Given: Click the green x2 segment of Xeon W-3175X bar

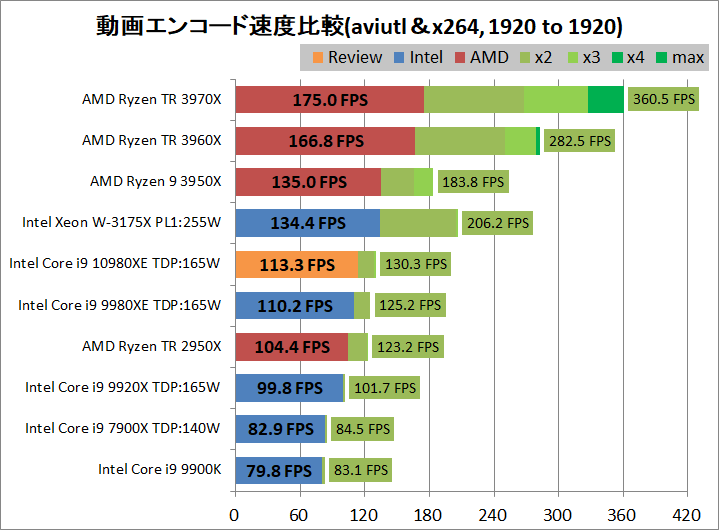Looking at the screenshot, I should point(419,223).
